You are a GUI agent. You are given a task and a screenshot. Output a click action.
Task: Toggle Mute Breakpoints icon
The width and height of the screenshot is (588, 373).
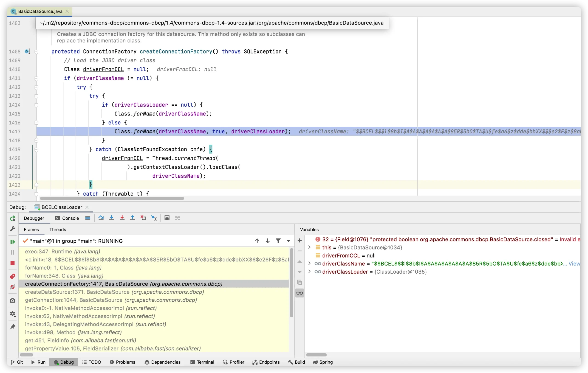pos(12,287)
